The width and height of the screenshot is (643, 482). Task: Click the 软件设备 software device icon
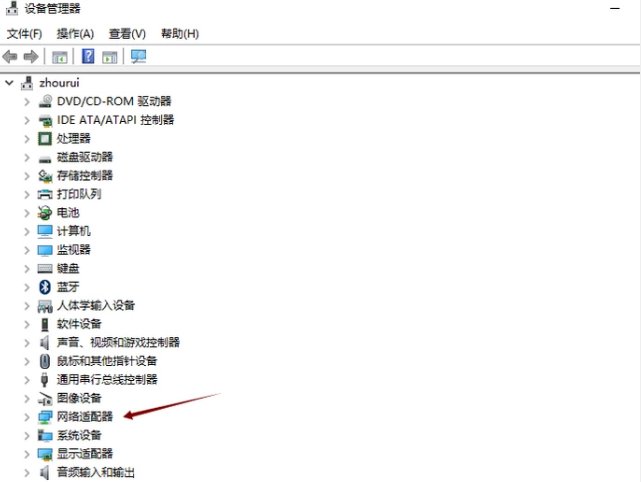point(45,324)
